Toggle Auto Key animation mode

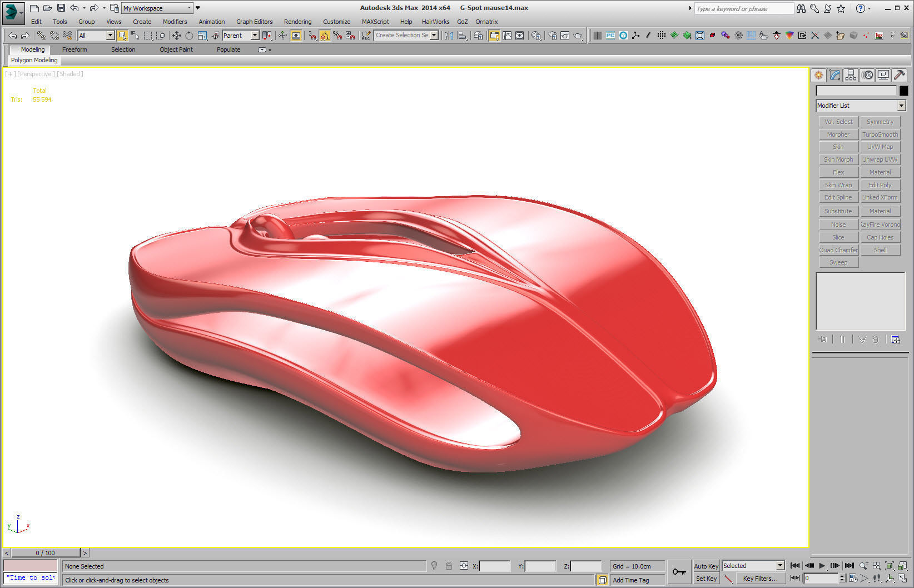[706, 566]
